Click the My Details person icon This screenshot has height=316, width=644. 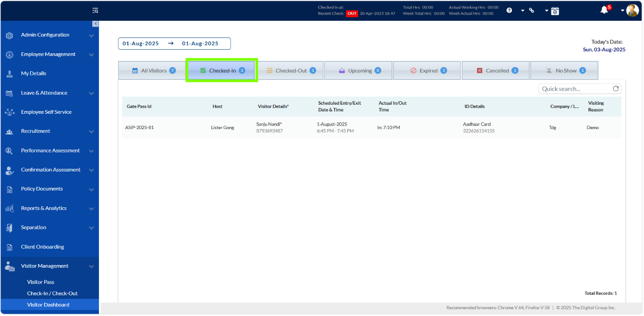[x=9, y=74]
